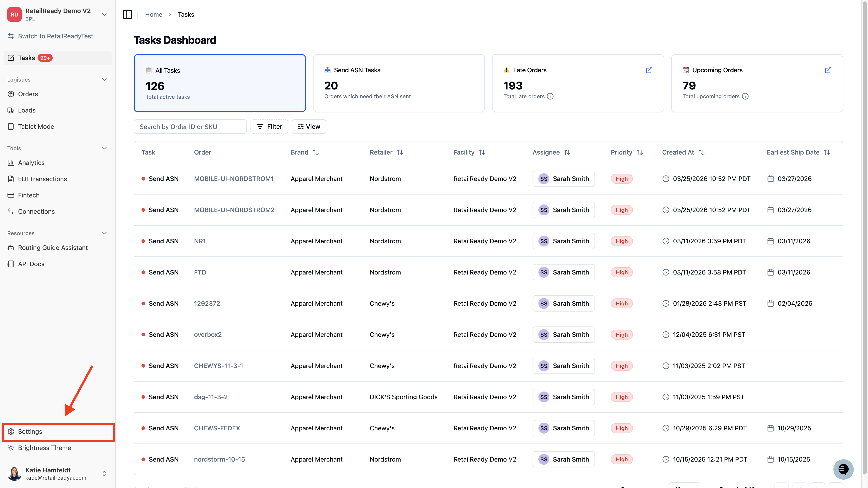This screenshot has width=868, height=488.
Task: Click Katie Hamfeldt's profile avatar
Action: [x=14, y=474]
